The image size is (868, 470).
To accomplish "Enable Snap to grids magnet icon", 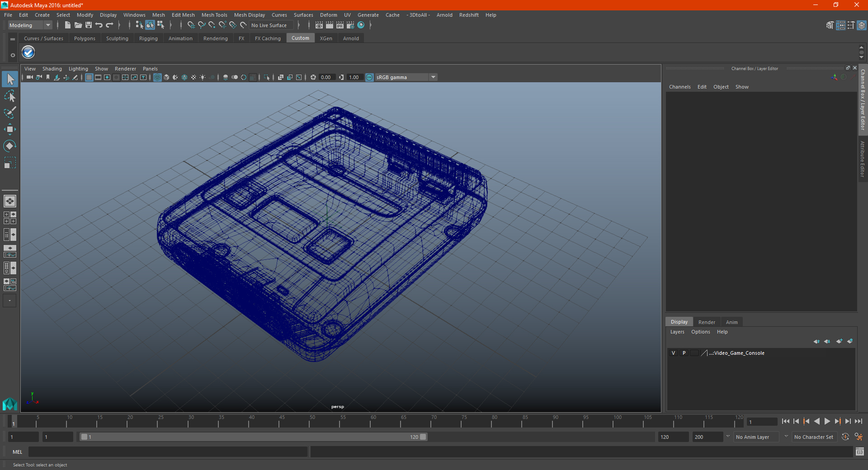I will tap(191, 25).
